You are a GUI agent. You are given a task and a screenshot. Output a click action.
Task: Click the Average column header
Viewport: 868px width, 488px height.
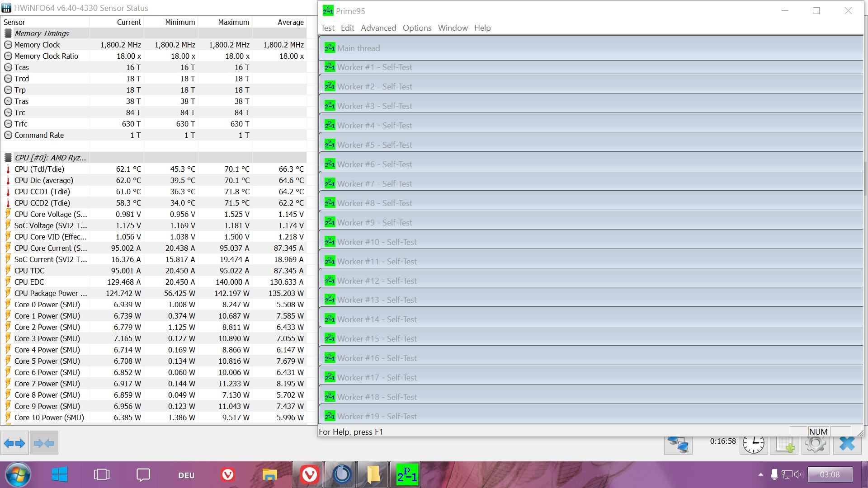pyautogui.click(x=279, y=22)
